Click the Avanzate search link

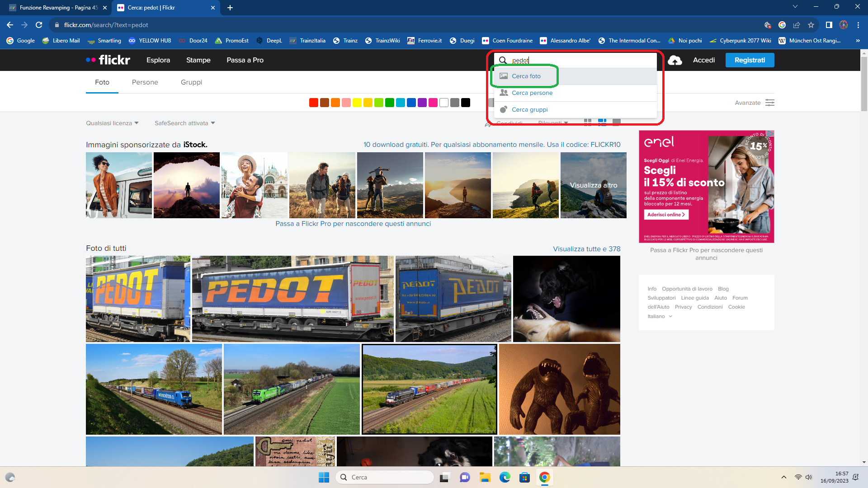pos(748,103)
